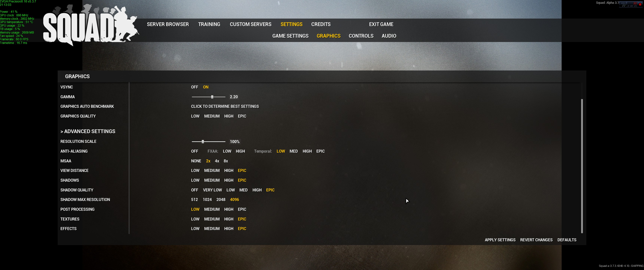
Task: Click Revert Changes
Action: 536,240
